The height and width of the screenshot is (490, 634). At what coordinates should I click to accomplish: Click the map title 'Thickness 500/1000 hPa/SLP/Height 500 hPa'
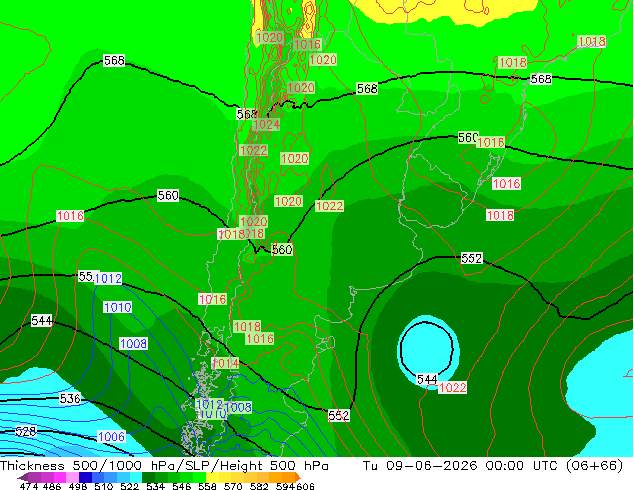click(x=164, y=466)
